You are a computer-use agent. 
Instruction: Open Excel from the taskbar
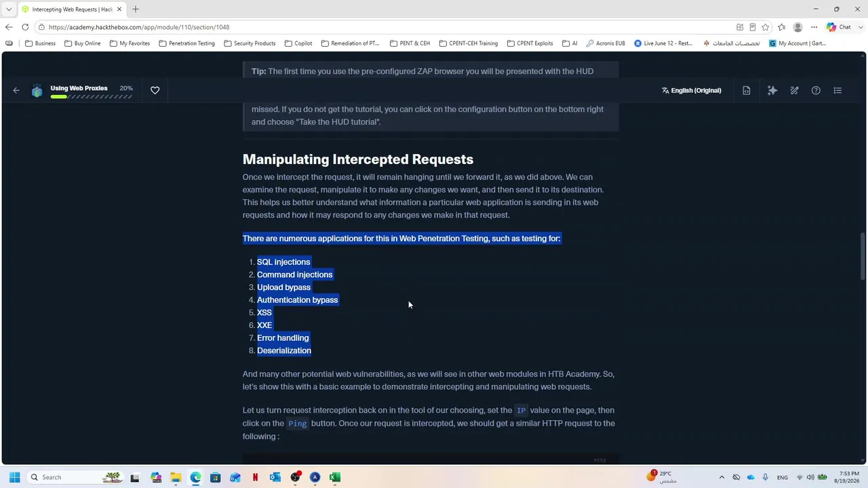(x=334, y=477)
